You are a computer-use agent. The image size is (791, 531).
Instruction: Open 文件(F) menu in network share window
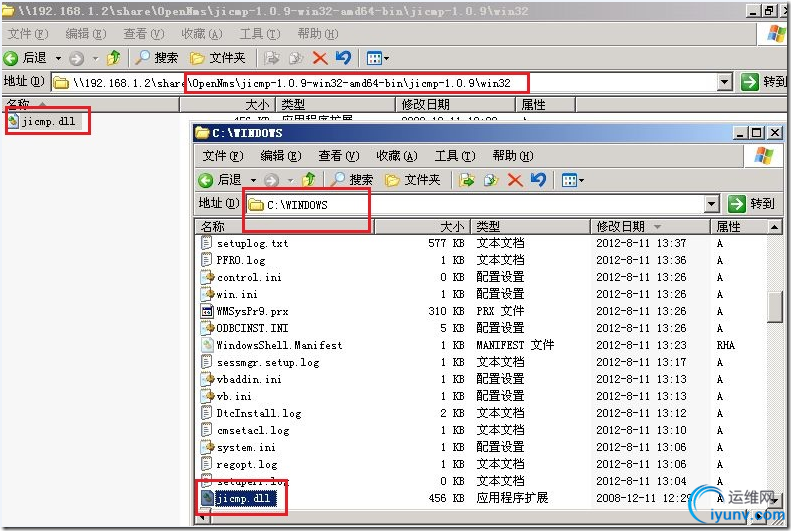[28, 34]
